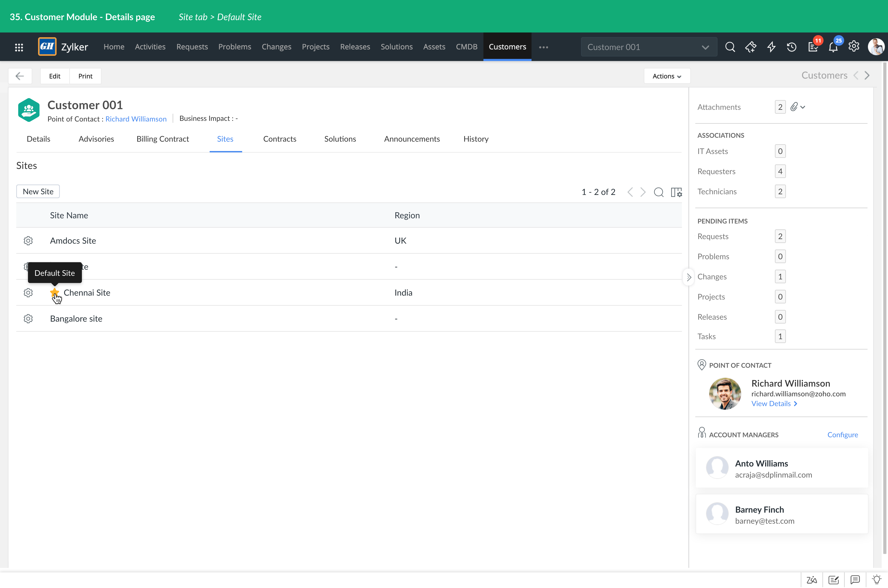Open the Actions dropdown

click(667, 76)
